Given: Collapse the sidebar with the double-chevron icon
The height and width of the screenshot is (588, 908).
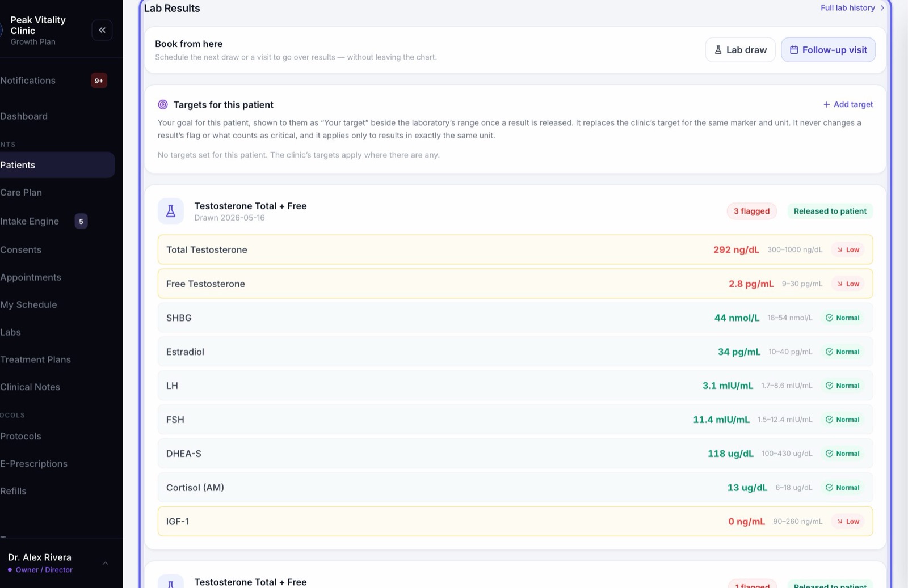Looking at the screenshot, I should [102, 30].
